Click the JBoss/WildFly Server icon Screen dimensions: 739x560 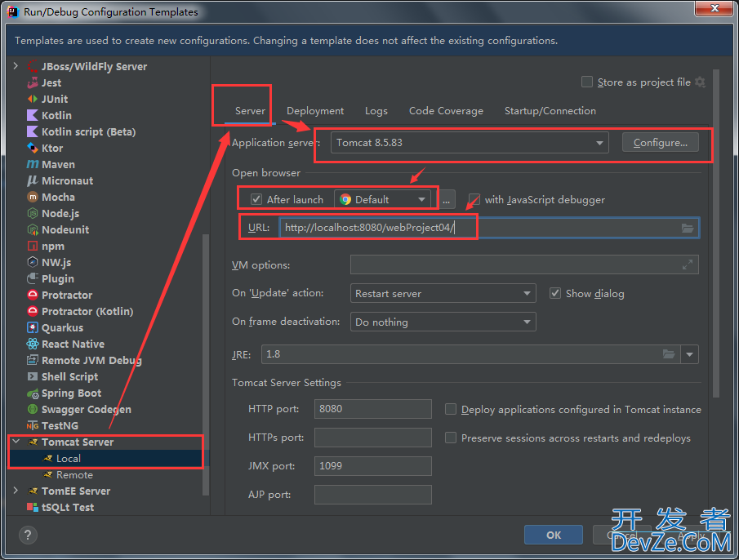tap(33, 66)
